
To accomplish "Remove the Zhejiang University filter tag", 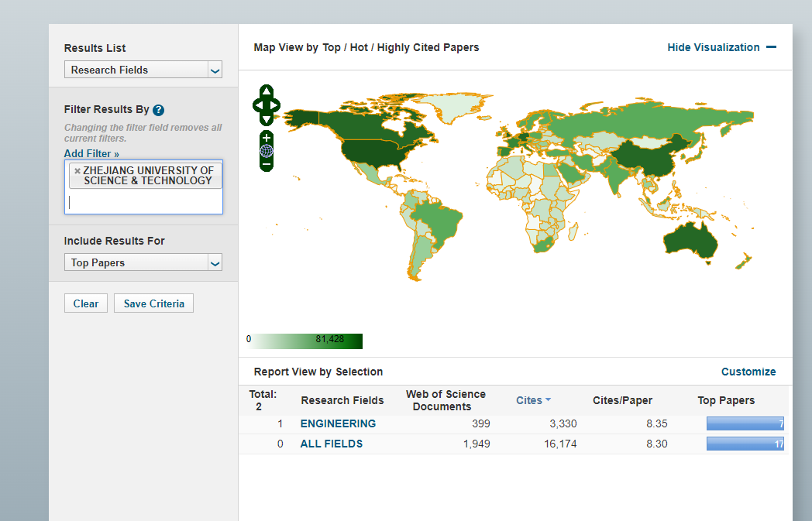I will click(77, 170).
